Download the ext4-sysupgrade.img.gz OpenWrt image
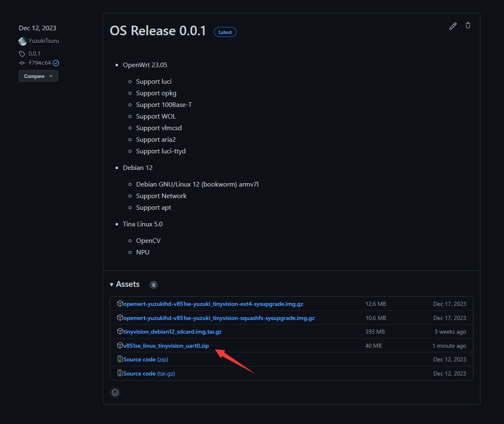504x424 pixels. [213, 304]
